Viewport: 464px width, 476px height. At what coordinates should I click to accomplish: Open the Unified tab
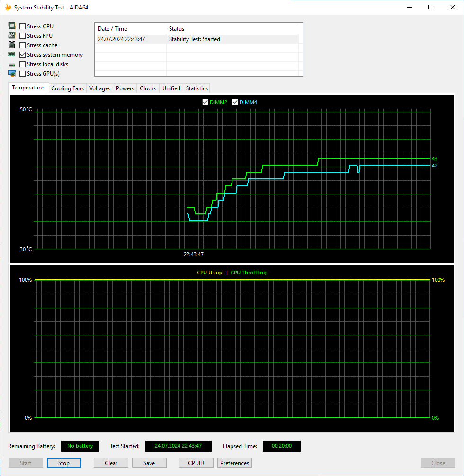tap(171, 88)
